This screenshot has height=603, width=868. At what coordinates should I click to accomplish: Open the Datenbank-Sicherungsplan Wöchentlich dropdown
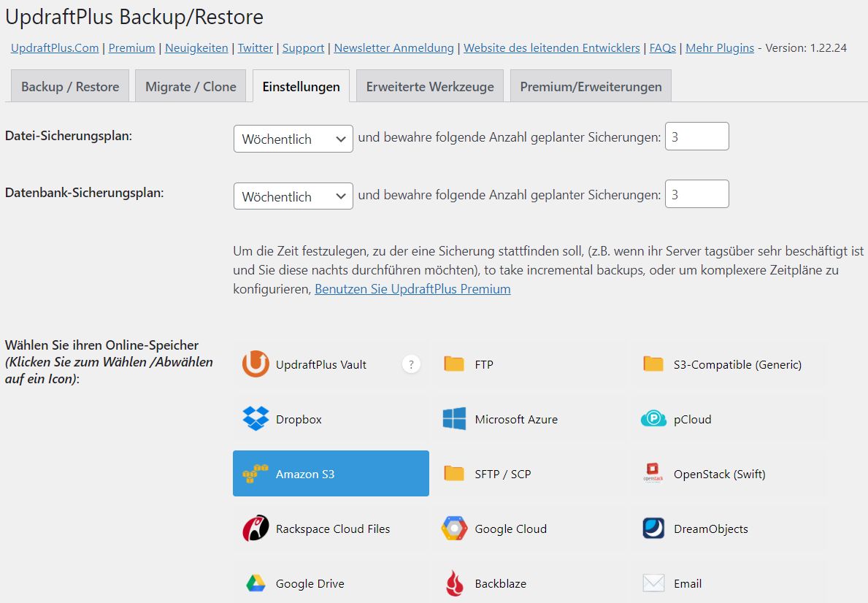click(x=293, y=196)
